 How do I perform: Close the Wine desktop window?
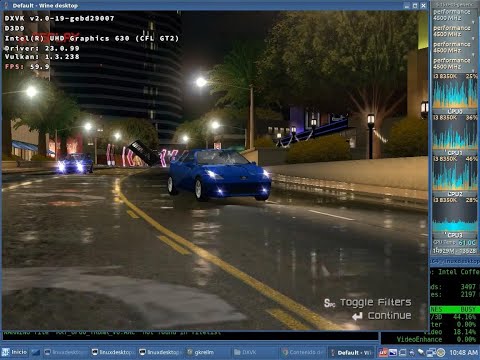[x=423, y=6]
